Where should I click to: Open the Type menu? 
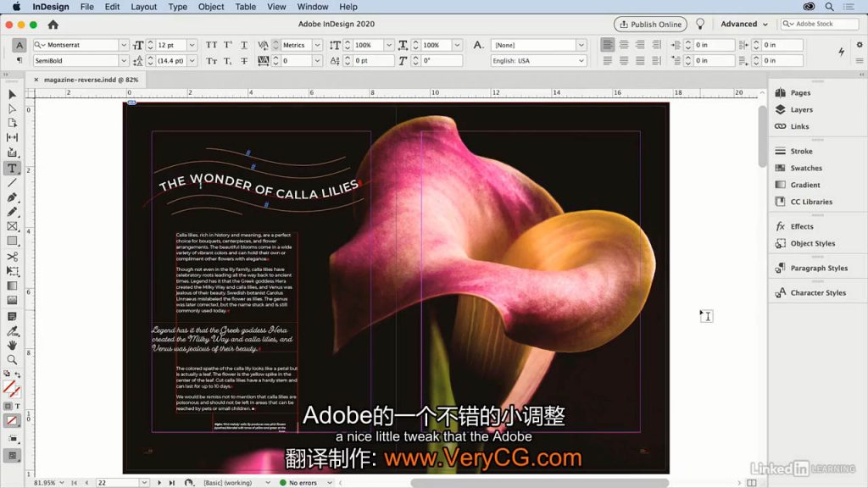[x=177, y=7]
